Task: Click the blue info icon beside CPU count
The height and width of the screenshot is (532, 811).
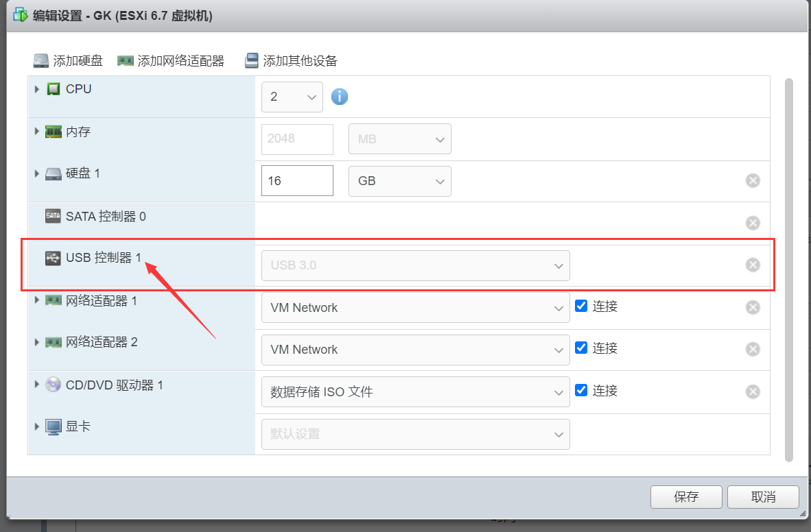Action: [339, 97]
